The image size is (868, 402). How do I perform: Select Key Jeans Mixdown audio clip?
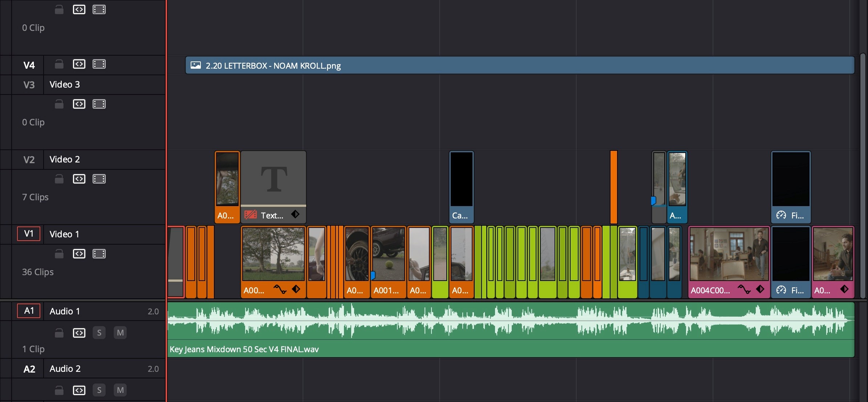coord(508,348)
